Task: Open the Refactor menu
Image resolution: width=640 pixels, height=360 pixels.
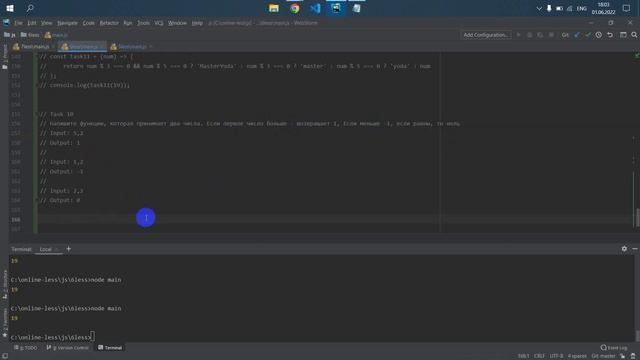Action: [x=109, y=23]
